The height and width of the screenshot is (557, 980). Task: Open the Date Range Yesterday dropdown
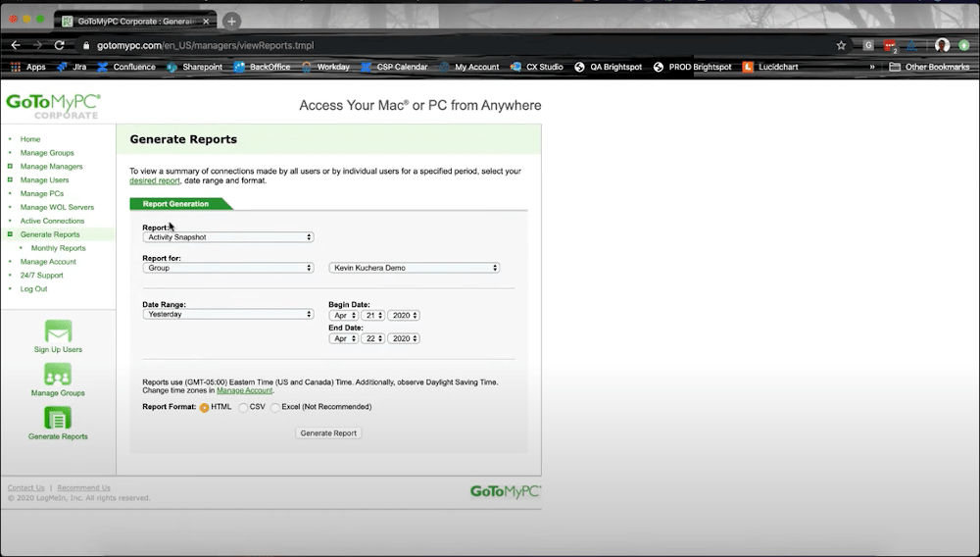click(x=228, y=314)
